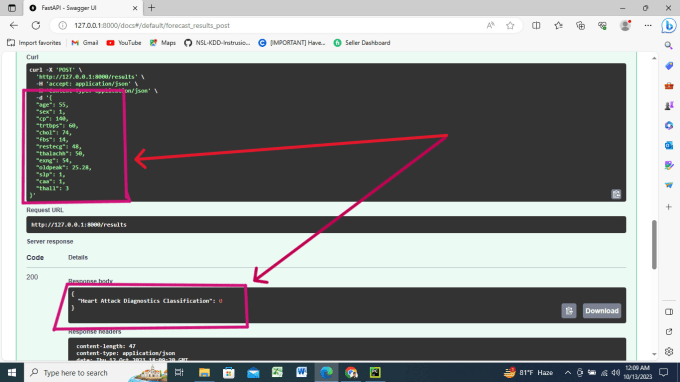The height and width of the screenshot is (382, 680).
Task: Open sidebar Outlook icon
Action: pos(669,145)
